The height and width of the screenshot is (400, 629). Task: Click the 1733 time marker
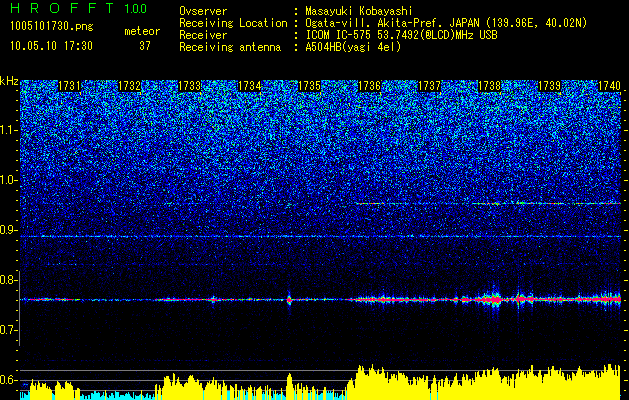coord(189,86)
